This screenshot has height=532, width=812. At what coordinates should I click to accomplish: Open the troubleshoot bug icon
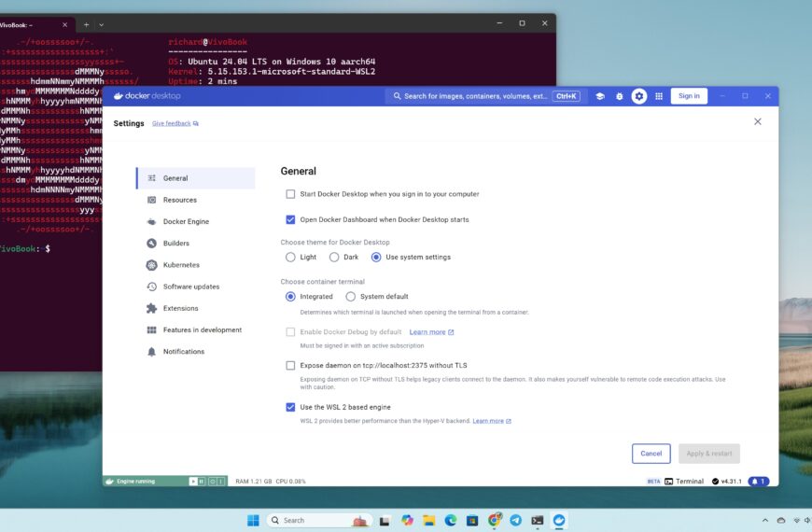tap(620, 96)
